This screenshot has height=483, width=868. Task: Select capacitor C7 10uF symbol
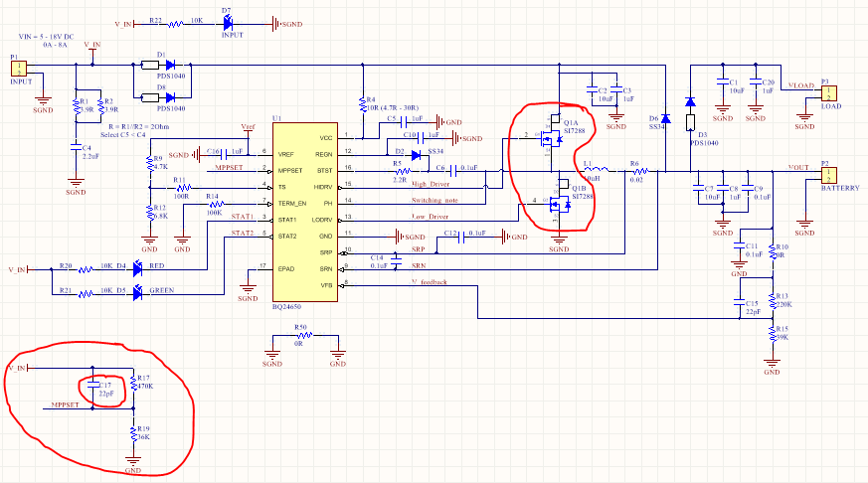point(698,188)
